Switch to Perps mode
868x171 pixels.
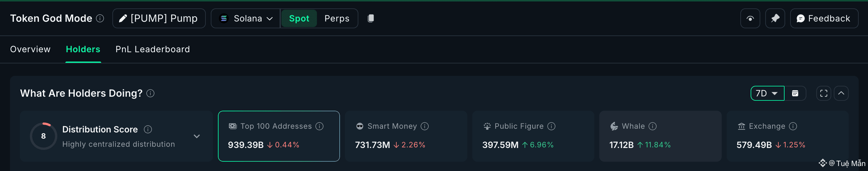(337, 18)
